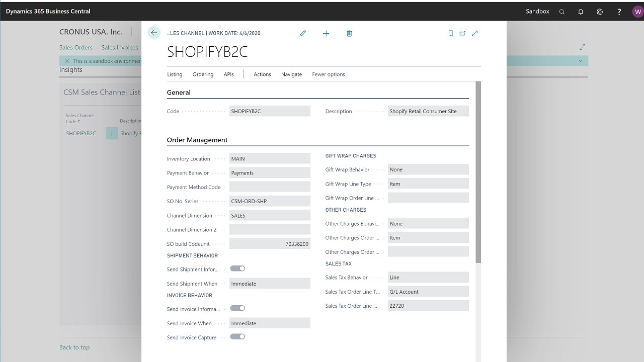Click the Sandbox environment label
The image size is (644, 362).
(x=537, y=11)
